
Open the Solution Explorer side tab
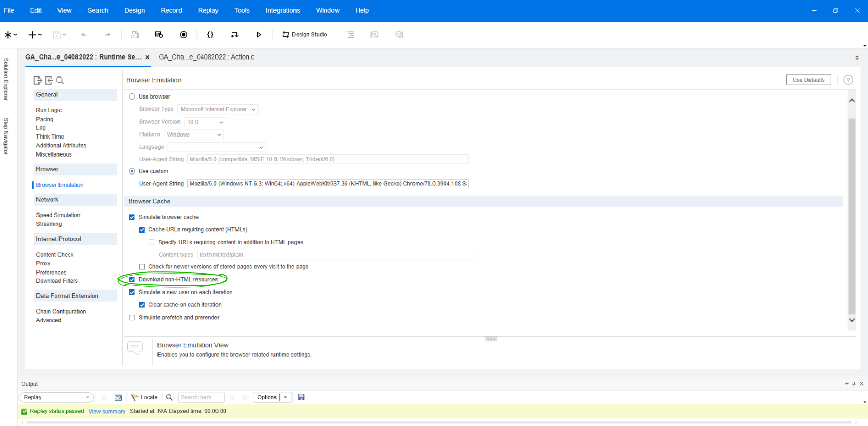tap(6, 79)
